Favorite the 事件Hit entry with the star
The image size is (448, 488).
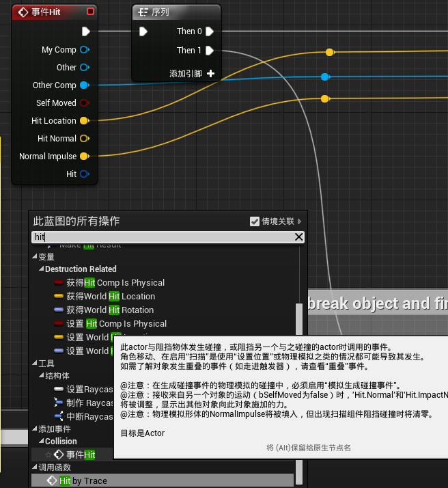point(48,455)
